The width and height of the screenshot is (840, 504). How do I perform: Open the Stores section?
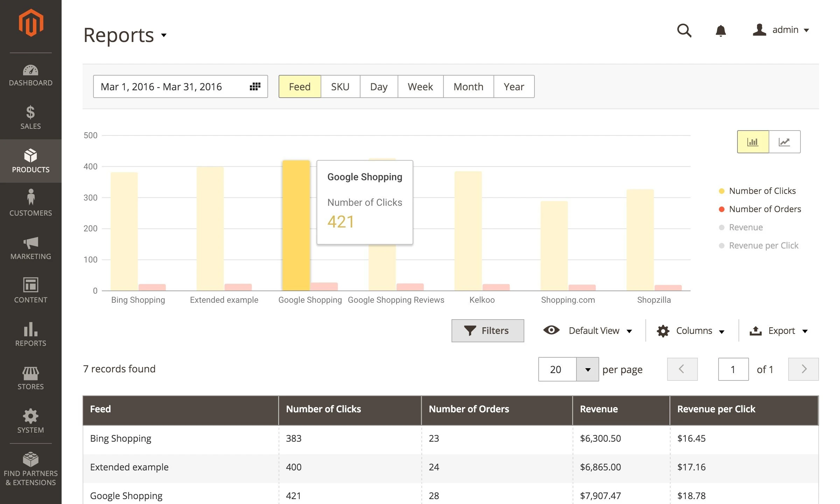30,377
